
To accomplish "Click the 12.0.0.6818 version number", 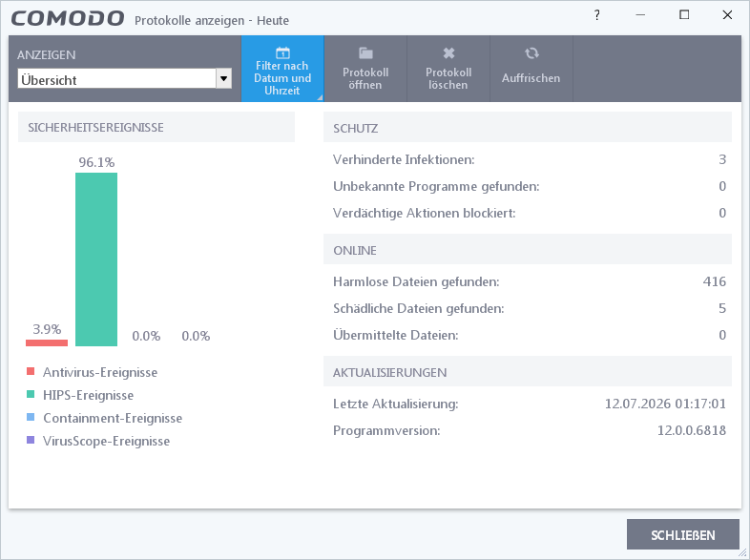I will pos(692,431).
